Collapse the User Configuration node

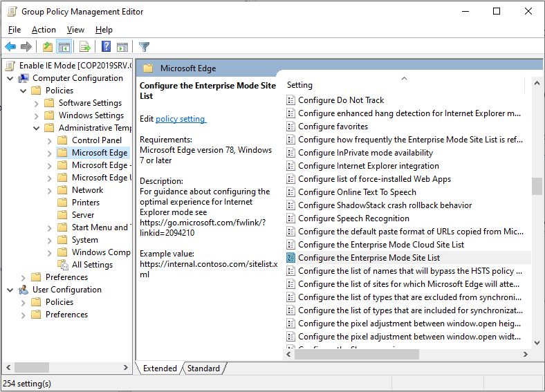point(10,290)
